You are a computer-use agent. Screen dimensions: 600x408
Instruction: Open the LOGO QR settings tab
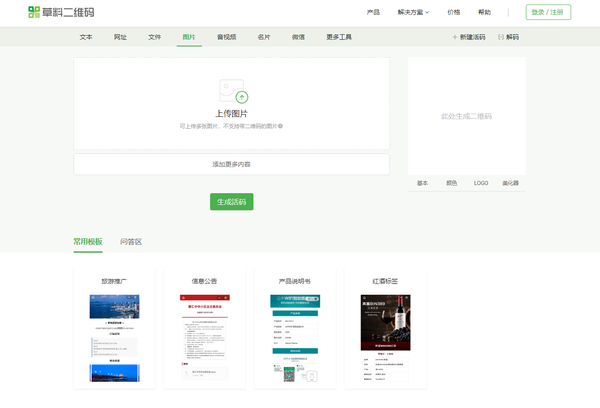(481, 183)
